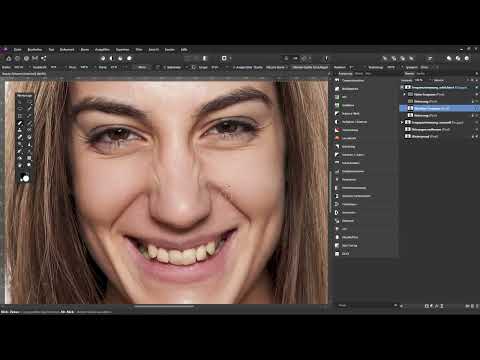Viewport: 480px width, 360px height.
Task: Toggle visibility of the top Frequenztrennung group
Action: point(477,87)
